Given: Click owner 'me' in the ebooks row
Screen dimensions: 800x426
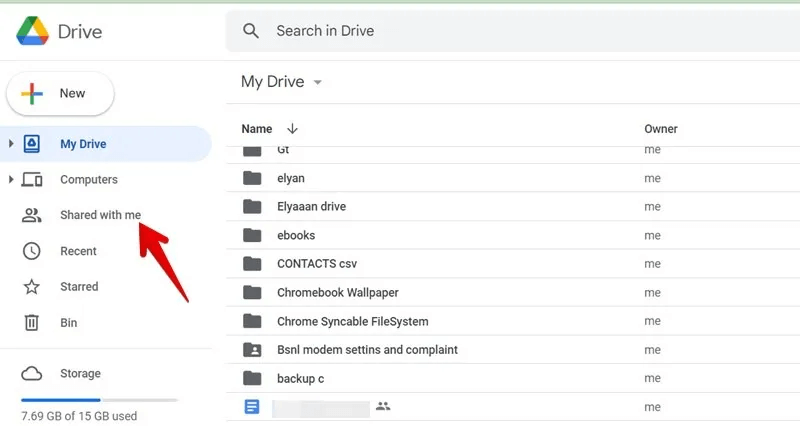Looking at the screenshot, I should tap(652, 235).
